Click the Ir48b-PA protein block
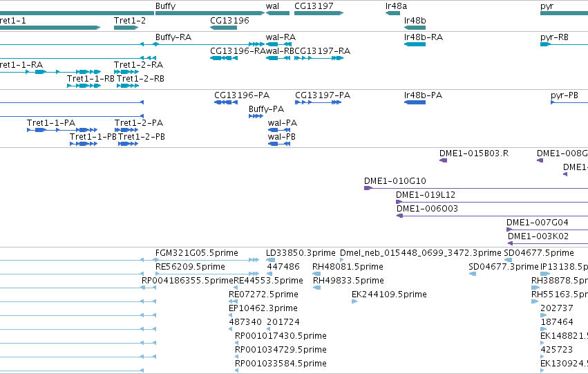Viewport: 588px width, 374px height. pyautogui.click(x=415, y=102)
